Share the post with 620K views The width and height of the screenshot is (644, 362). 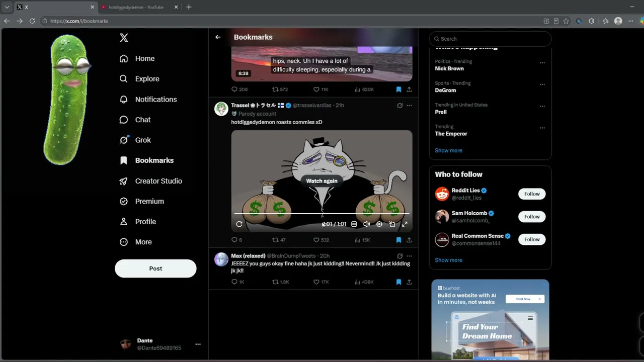tap(409, 89)
